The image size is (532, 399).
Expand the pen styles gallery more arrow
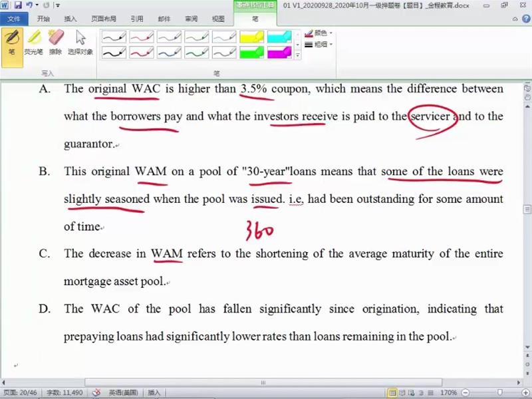(297, 56)
